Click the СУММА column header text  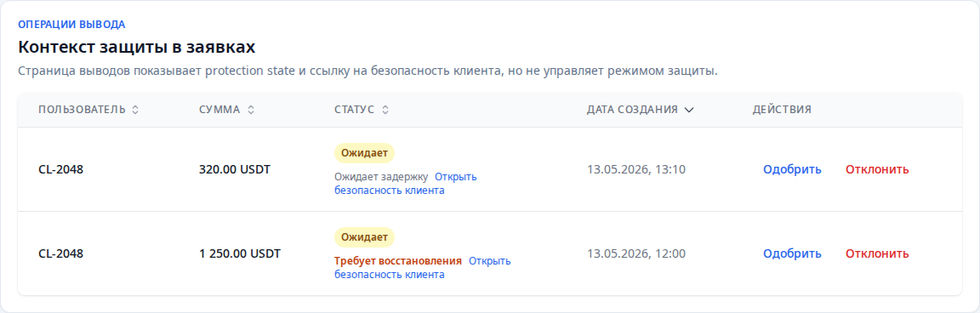point(219,110)
